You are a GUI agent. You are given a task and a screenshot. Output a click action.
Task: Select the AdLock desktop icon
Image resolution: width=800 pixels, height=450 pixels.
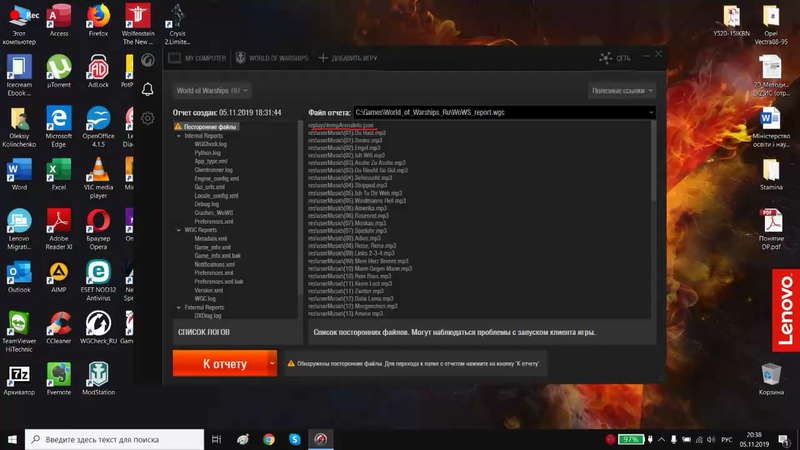pyautogui.click(x=98, y=71)
